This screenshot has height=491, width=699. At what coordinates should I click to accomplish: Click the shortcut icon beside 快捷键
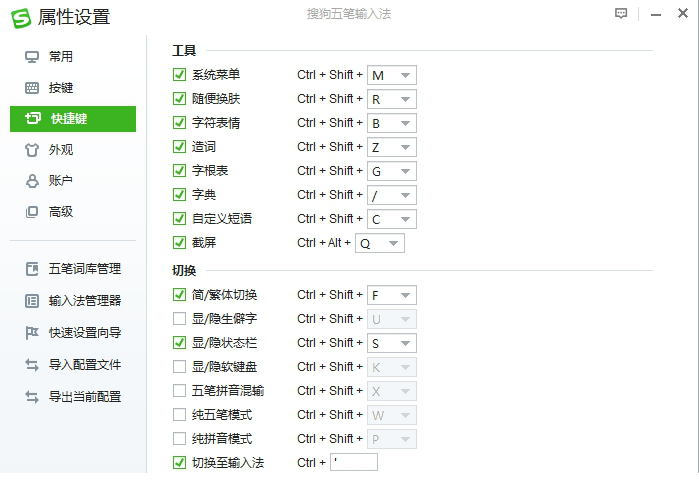(x=33, y=119)
